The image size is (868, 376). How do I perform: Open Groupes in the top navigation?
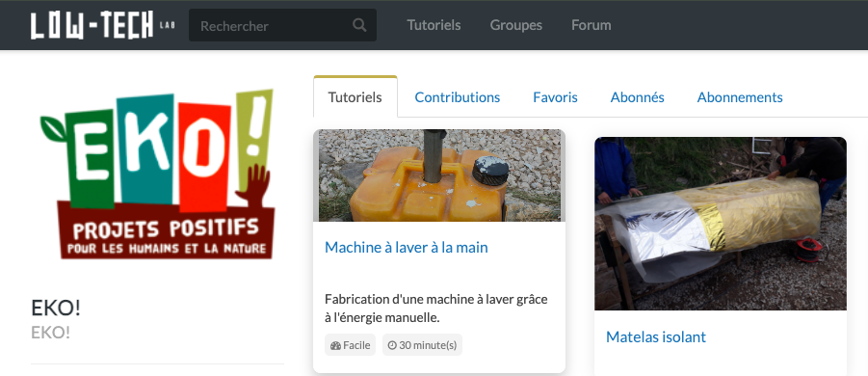(x=515, y=25)
